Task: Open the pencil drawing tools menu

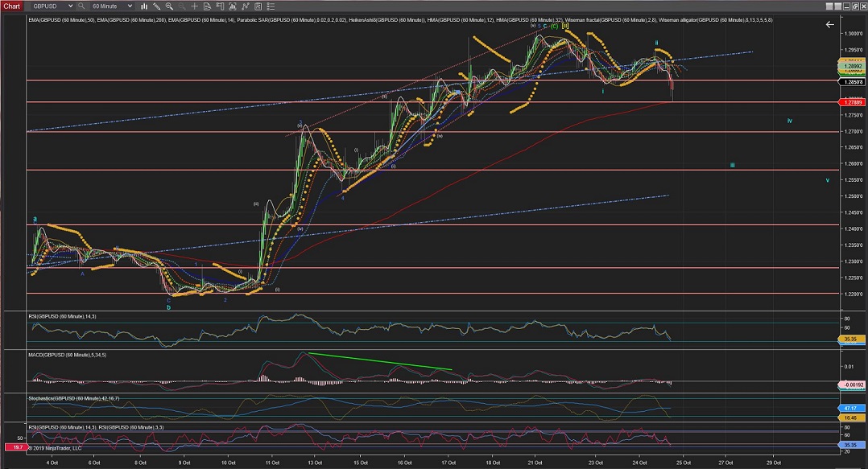Action: 157,6
